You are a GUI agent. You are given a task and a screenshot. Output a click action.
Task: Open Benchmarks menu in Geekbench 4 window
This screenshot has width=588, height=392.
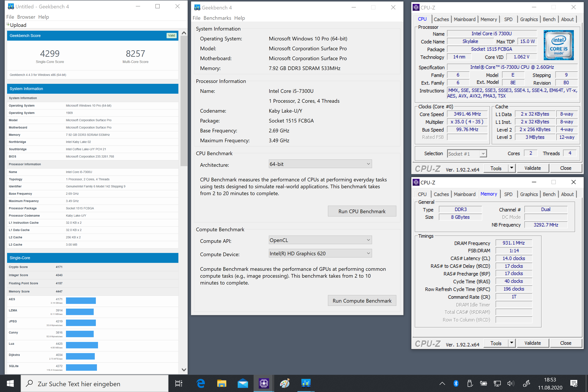click(x=217, y=18)
